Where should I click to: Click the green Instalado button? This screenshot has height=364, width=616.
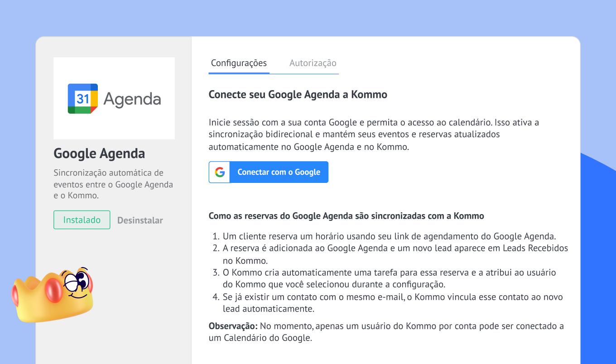click(82, 220)
